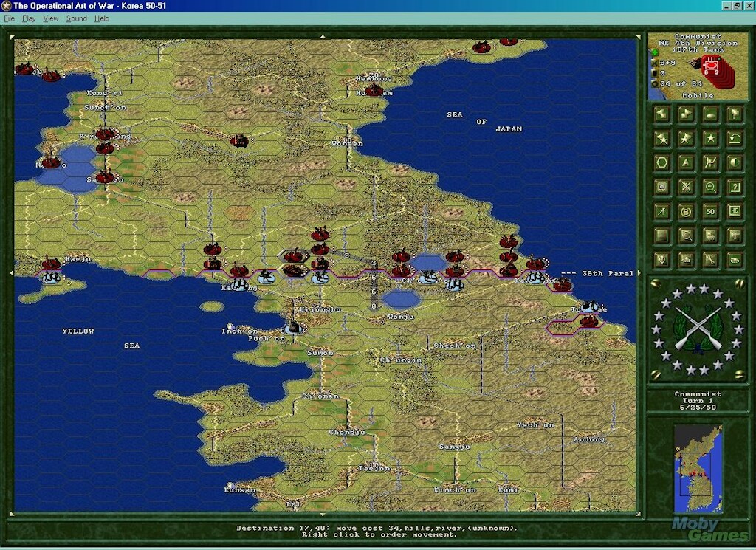Open the File menu
Viewport: 756px width, 550px height.
click(x=9, y=18)
